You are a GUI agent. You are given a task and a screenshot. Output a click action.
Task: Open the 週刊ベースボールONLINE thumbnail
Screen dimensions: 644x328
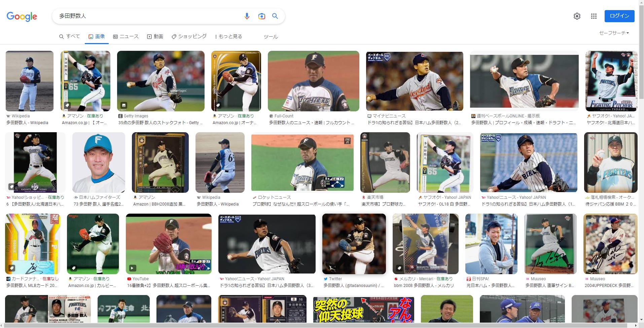tap(524, 81)
